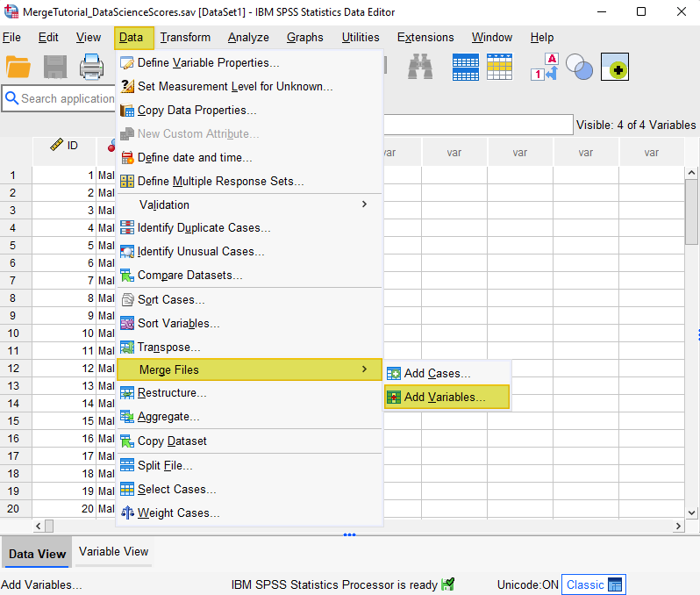Open the Extensions menu

tap(425, 38)
